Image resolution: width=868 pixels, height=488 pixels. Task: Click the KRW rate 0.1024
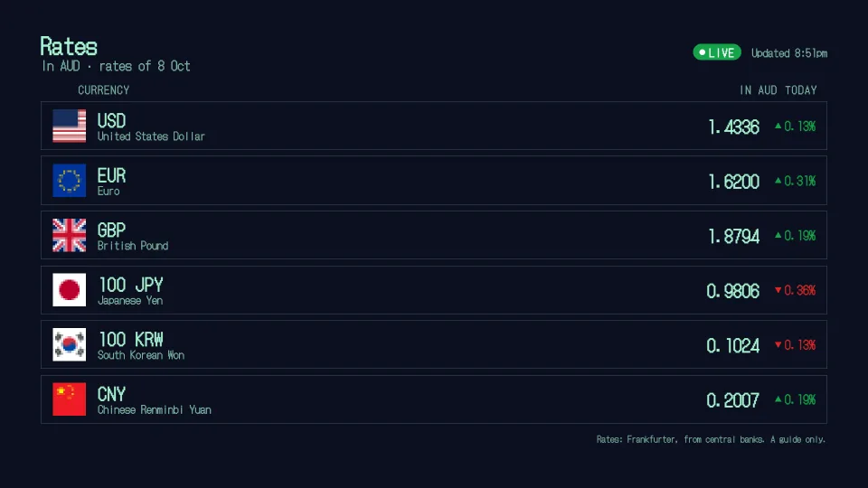pos(733,346)
